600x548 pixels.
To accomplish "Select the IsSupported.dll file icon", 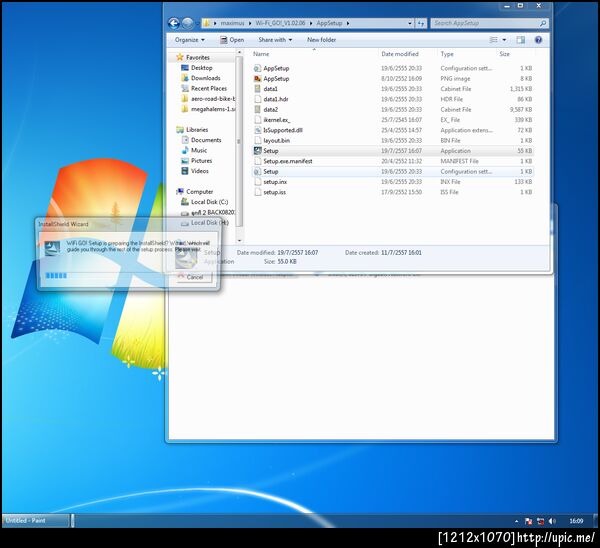I will pos(258,130).
